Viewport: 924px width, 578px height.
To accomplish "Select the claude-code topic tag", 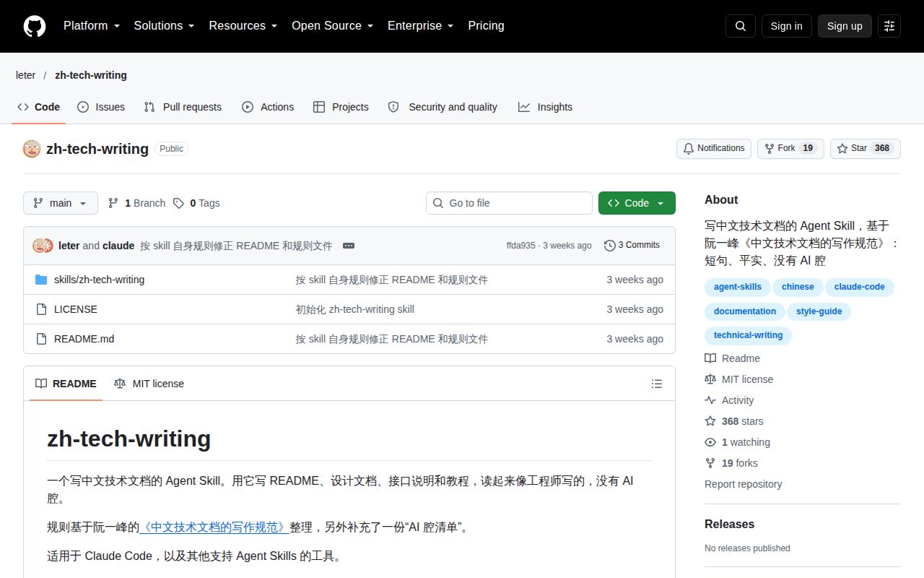I will click(x=860, y=287).
